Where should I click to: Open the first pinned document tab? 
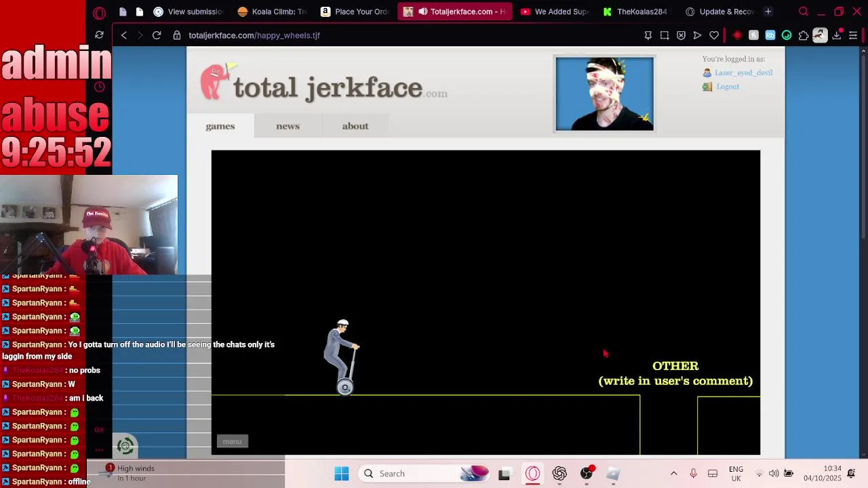(x=123, y=12)
